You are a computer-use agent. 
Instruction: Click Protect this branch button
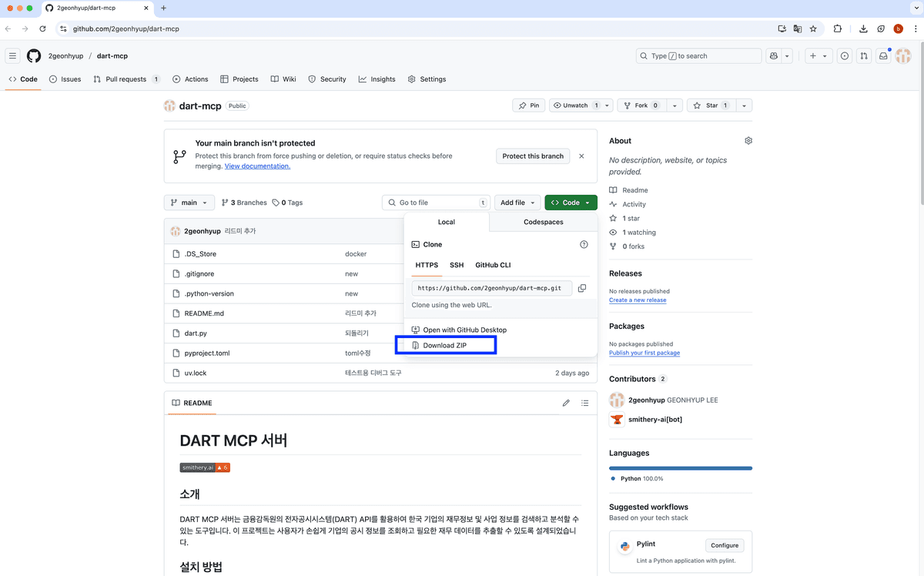(x=533, y=156)
